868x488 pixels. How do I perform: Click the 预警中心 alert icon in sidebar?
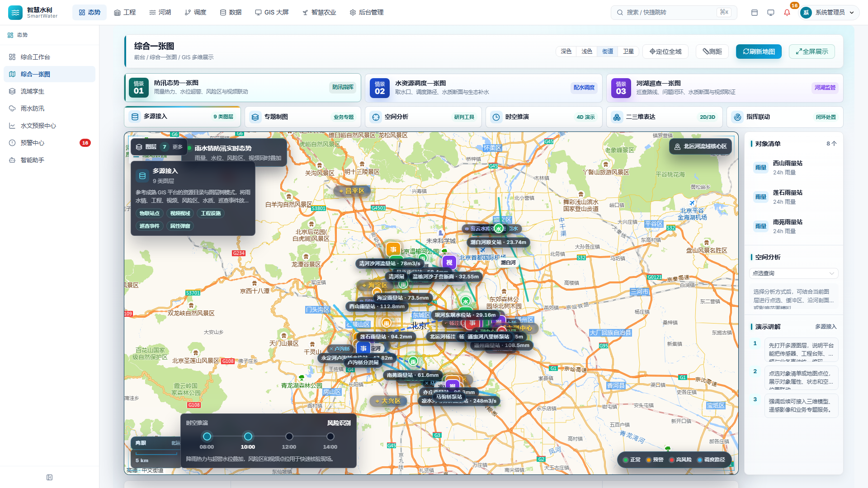[12, 143]
